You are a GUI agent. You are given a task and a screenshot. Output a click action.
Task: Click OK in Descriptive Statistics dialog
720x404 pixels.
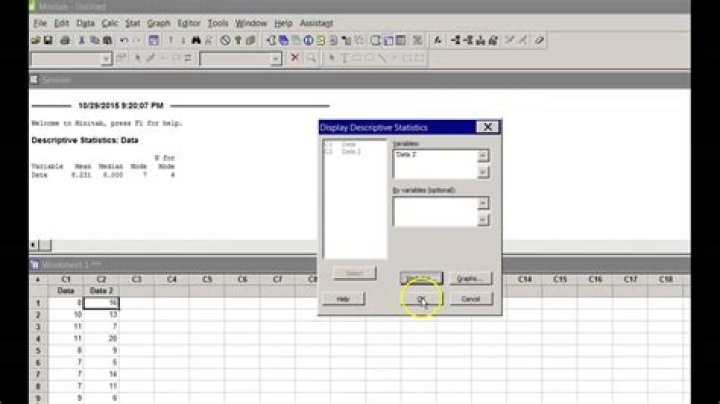click(x=421, y=299)
